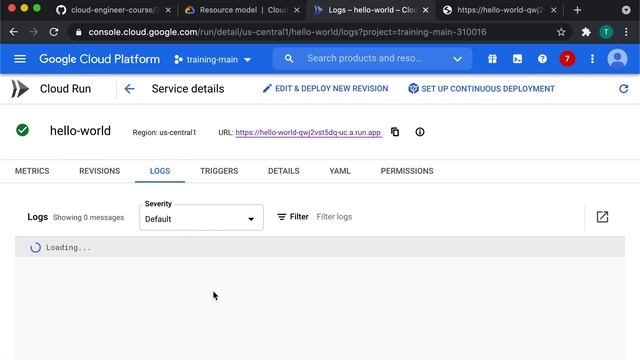The image size is (640, 360).
Task: Activate Cloud Shell terminal icon
Action: (517, 59)
